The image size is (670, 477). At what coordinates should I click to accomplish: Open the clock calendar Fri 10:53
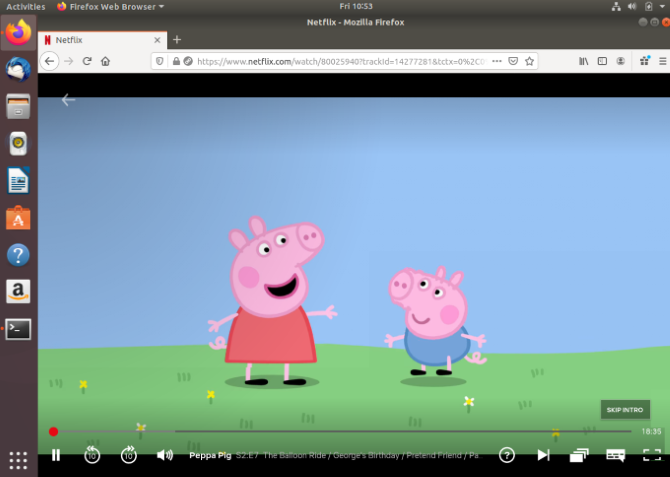point(356,6)
